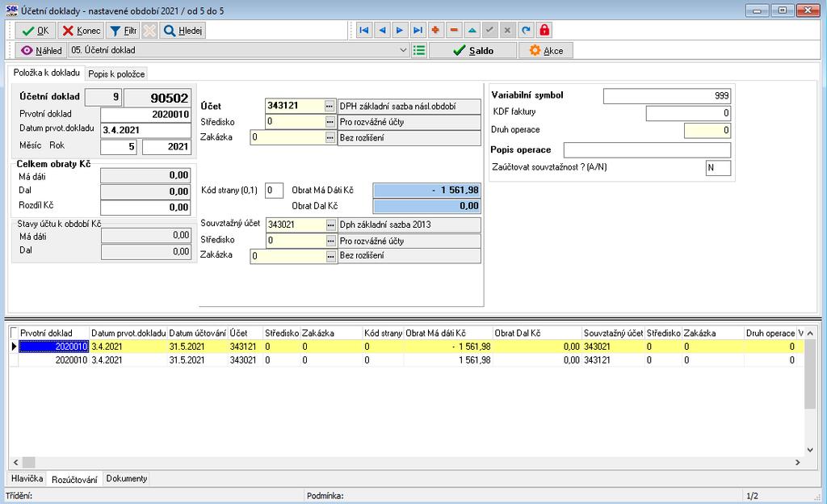Click the Druh operace input field
Screen dimensions: 827x504
(x=707, y=130)
